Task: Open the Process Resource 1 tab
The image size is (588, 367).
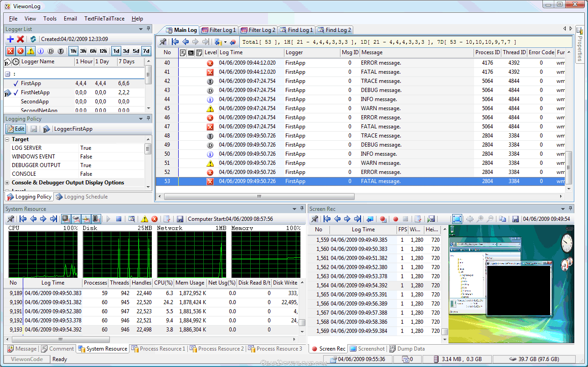Action: coord(158,349)
